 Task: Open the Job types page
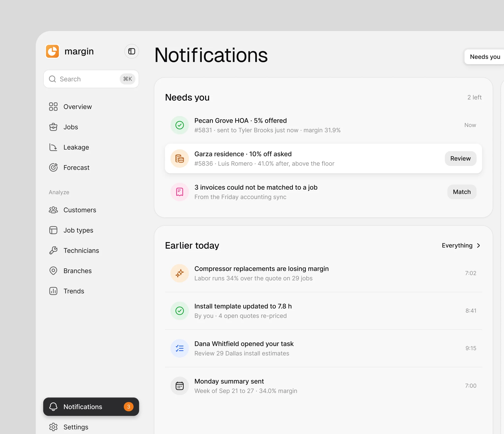pos(91,230)
